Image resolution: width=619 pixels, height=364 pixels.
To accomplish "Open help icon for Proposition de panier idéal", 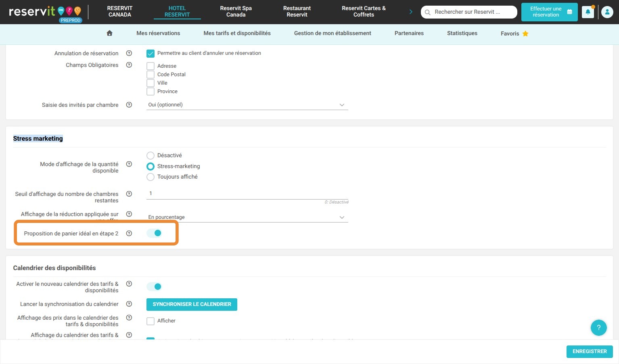I will pyautogui.click(x=129, y=233).
